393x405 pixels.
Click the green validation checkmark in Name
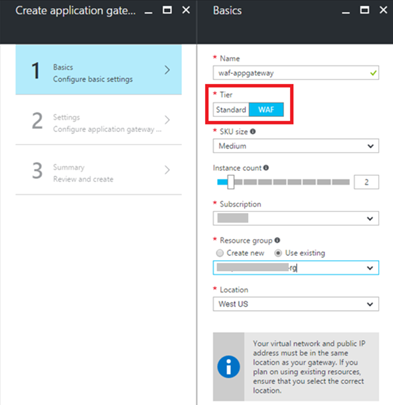[x=373, y=73]
